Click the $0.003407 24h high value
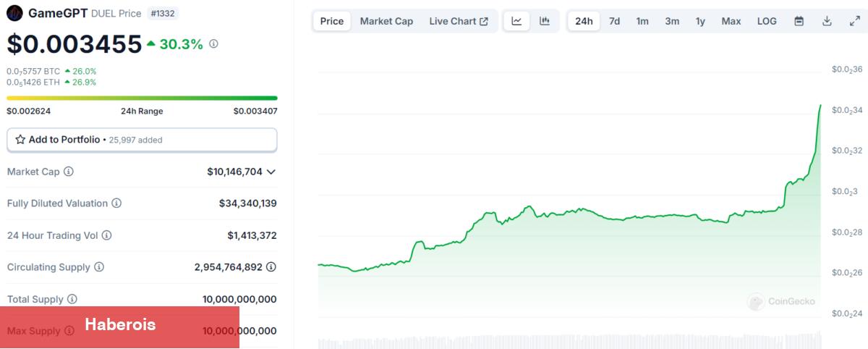The image size is (868, 349). tap(255, 111)
